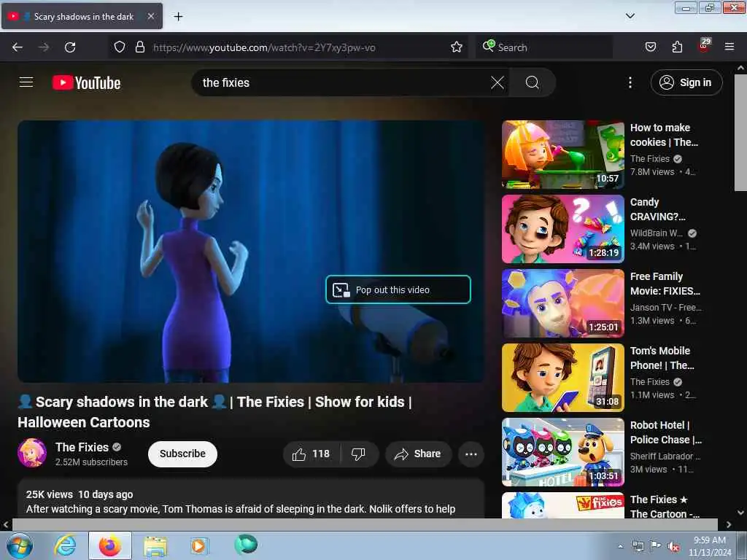Click the YouTube search magnifier button
747x560 pixels.
point(532,82)
